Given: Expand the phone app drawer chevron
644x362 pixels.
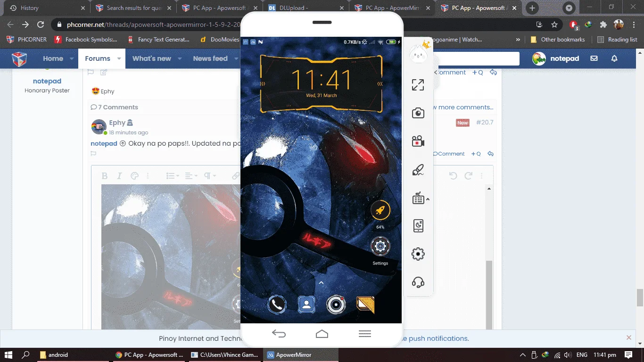Looking at the screenshot, I should tap(321, 283).
